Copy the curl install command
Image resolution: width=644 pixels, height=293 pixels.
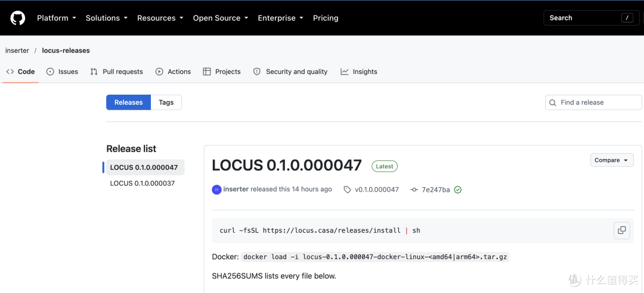coord(621,230)
